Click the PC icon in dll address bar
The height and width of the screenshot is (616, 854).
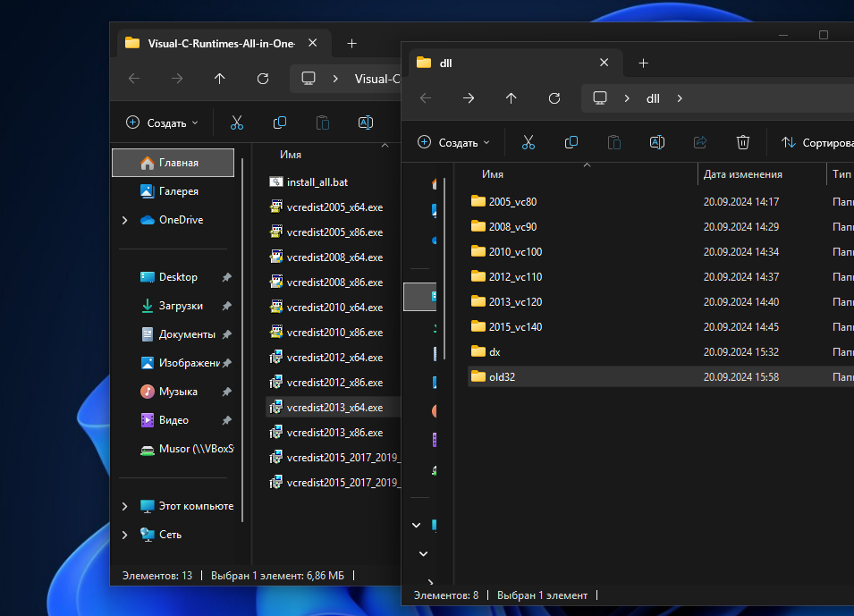tap(600, 98)
